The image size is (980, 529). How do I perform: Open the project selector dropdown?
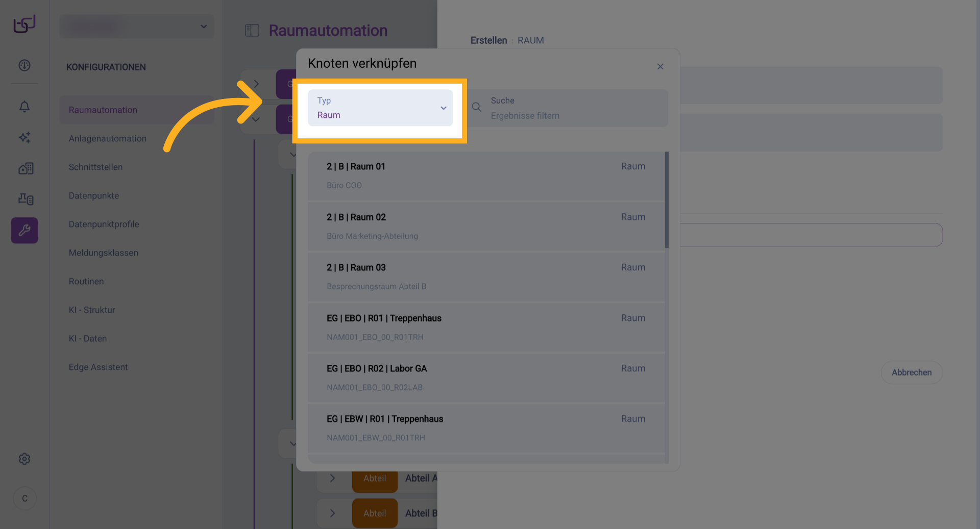click(x=137, y=27)
